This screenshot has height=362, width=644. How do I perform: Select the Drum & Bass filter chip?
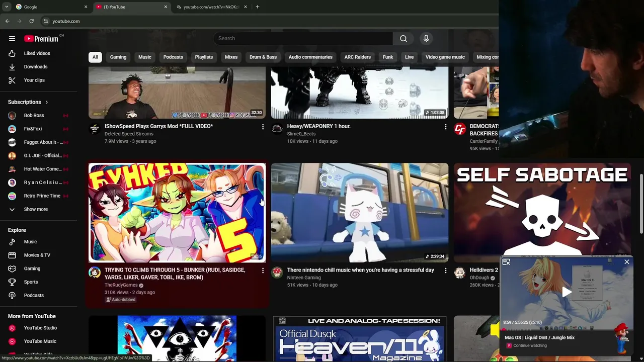pyautogui.click(x=263, y=57)
